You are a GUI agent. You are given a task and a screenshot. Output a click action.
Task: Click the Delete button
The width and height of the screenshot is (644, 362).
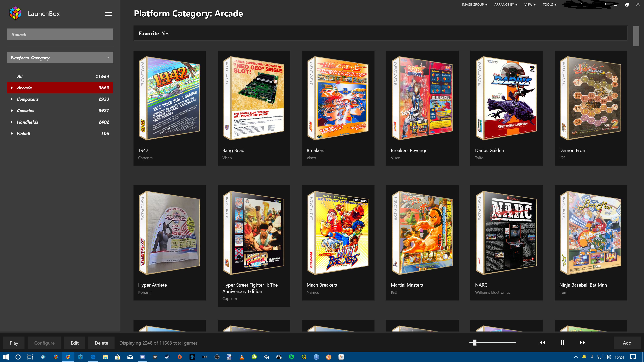101,343
